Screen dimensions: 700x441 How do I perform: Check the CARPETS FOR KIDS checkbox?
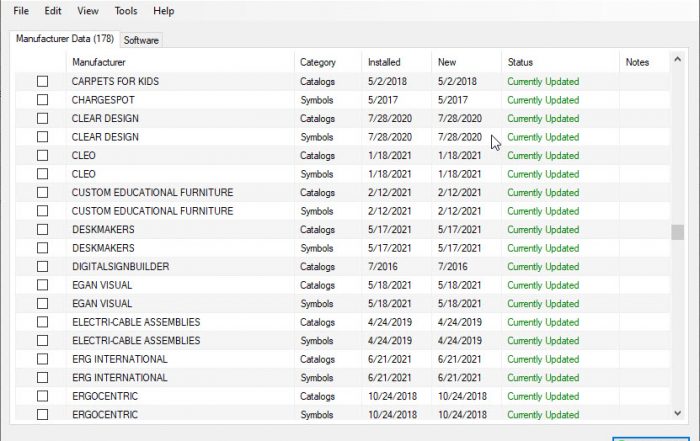[42, 81]
